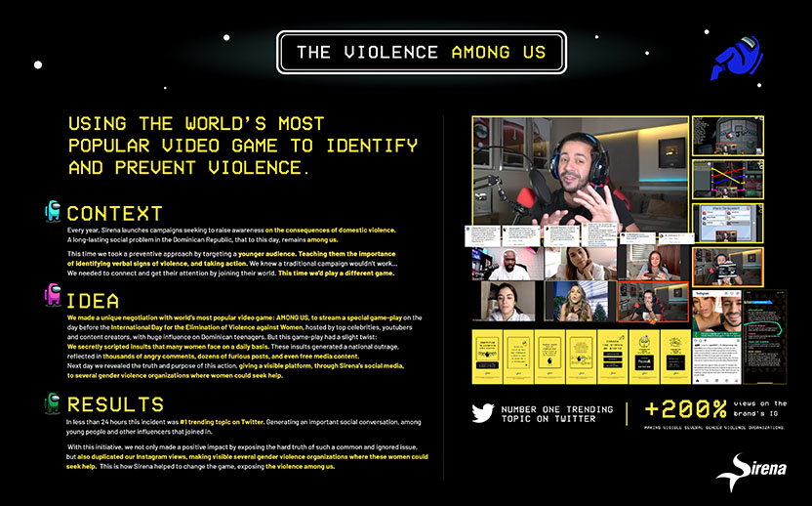Click the title banner "THE VIOLENCE AMONG US"
This screenshot has width=812, height=506.
point(422,52)
